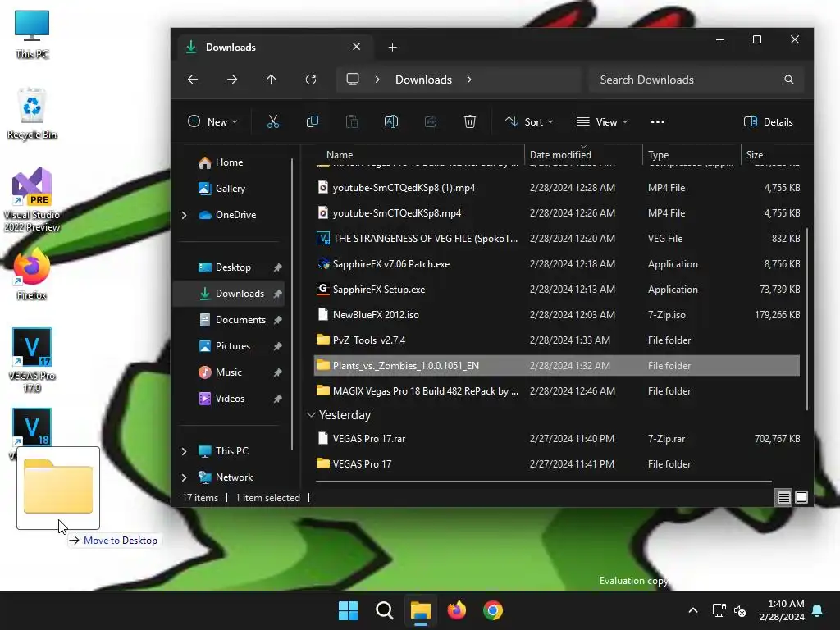The height and width of the screenshot is (630, 840).
Task: Open the Recycle Bin on desktop
Action: [x=32, y=114]
